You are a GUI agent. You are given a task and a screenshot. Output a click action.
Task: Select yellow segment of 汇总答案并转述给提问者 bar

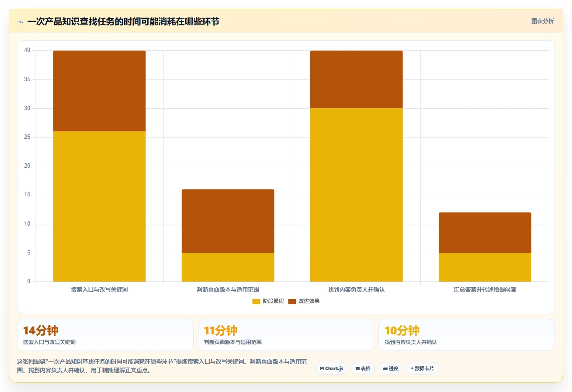(x=485, y=267)
